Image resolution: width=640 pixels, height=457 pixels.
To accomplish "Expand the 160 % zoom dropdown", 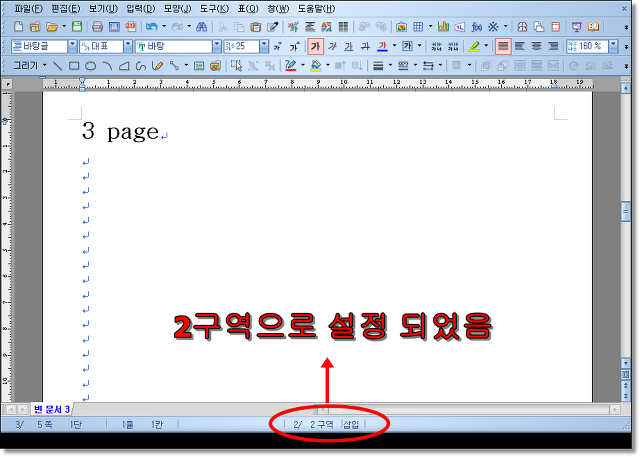I will 613,47.
